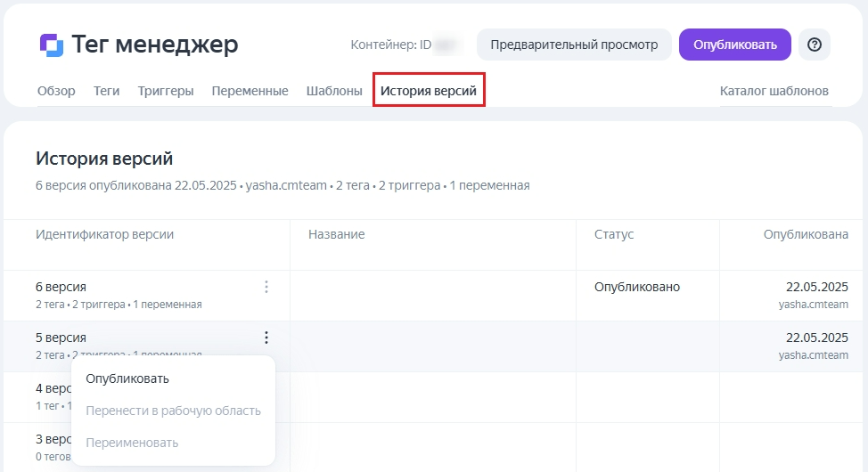868x472 pixels.
Task: Click the purple Опубликовать header button
Action: pyautogui.click(x=735, y=45)
